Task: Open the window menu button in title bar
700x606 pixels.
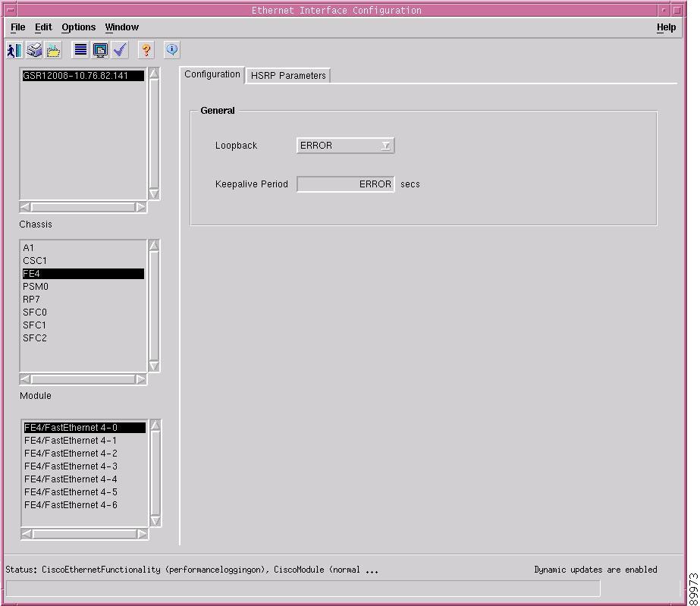Action: pos(10,11)
